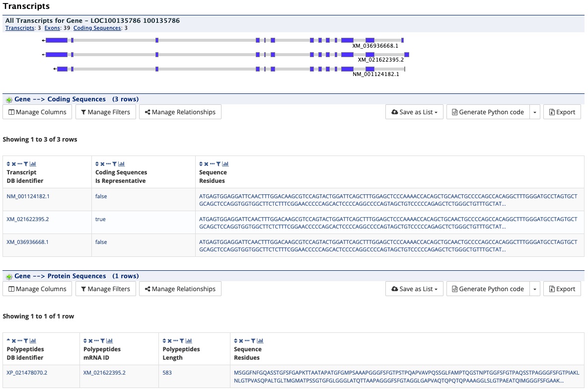Open transcript NM_001124182.1 in the table
This screenshot has height=390, width=588.
(28, 196)
